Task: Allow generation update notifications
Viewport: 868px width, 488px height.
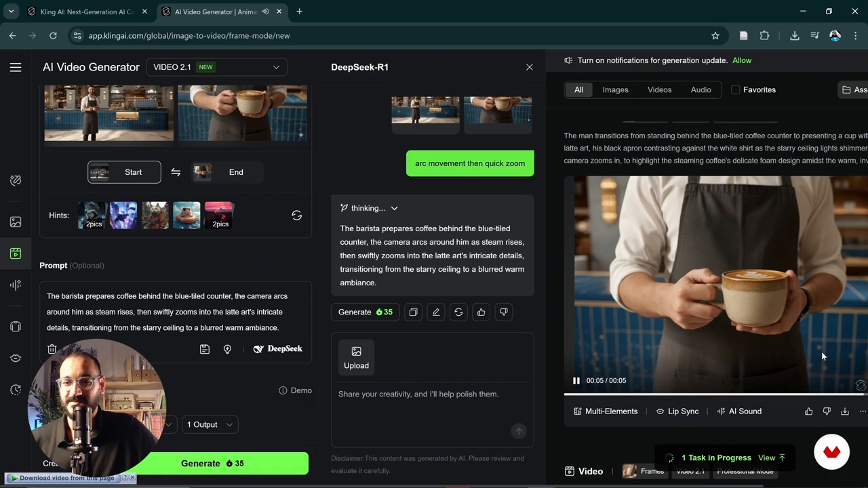Action: 742,60
